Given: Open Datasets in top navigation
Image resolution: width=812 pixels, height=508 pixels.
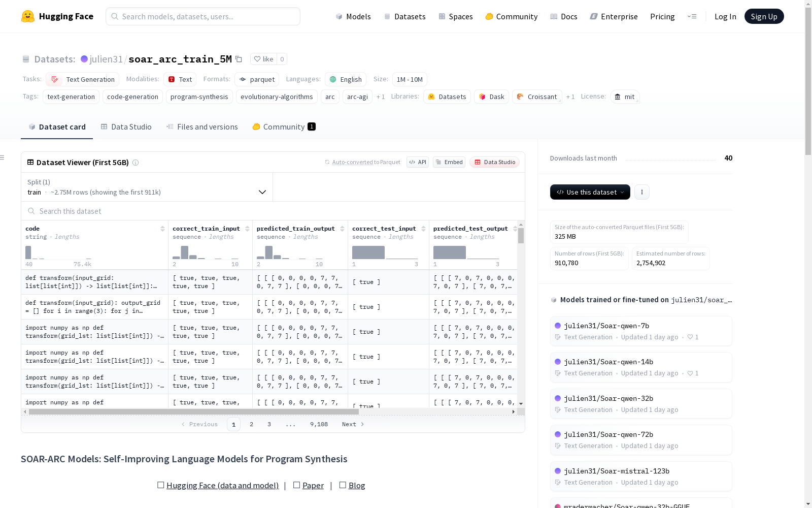Looking at the screenshot, I should click(x=404, y=16).
